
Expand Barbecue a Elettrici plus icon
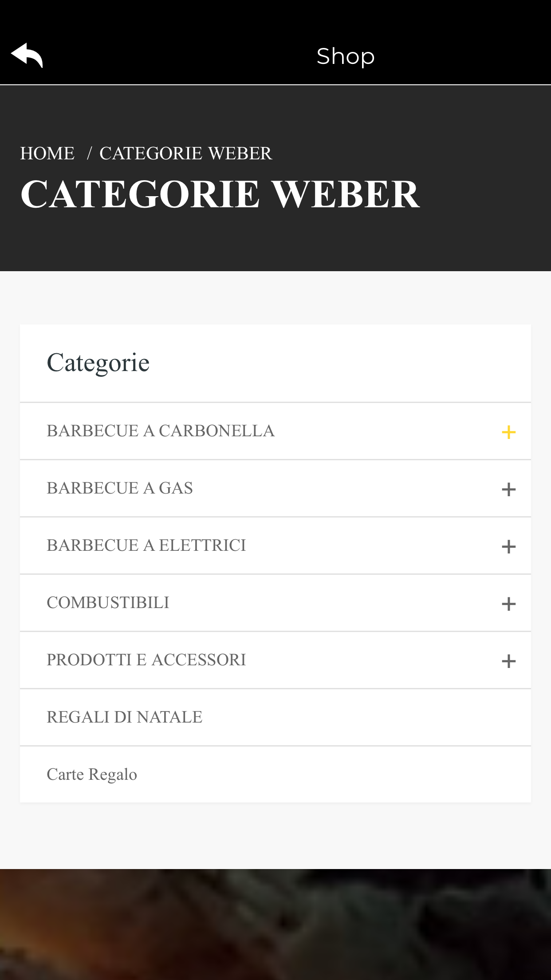[508, 546]
